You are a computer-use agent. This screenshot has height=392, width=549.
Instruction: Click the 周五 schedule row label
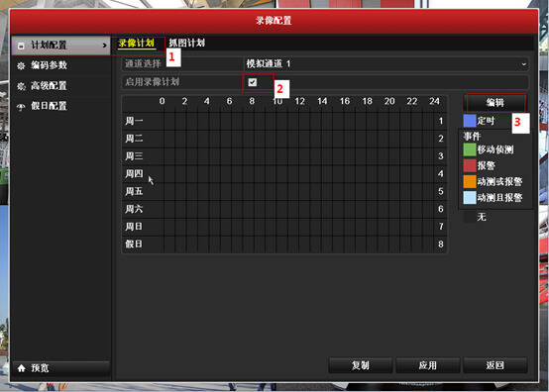pos(134,191)
